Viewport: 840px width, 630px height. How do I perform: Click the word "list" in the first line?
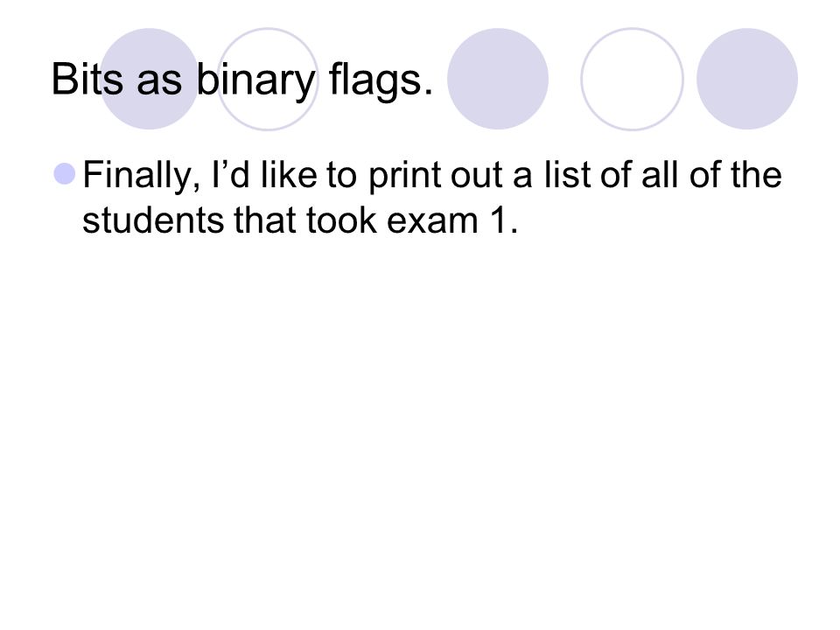[568, 175]
